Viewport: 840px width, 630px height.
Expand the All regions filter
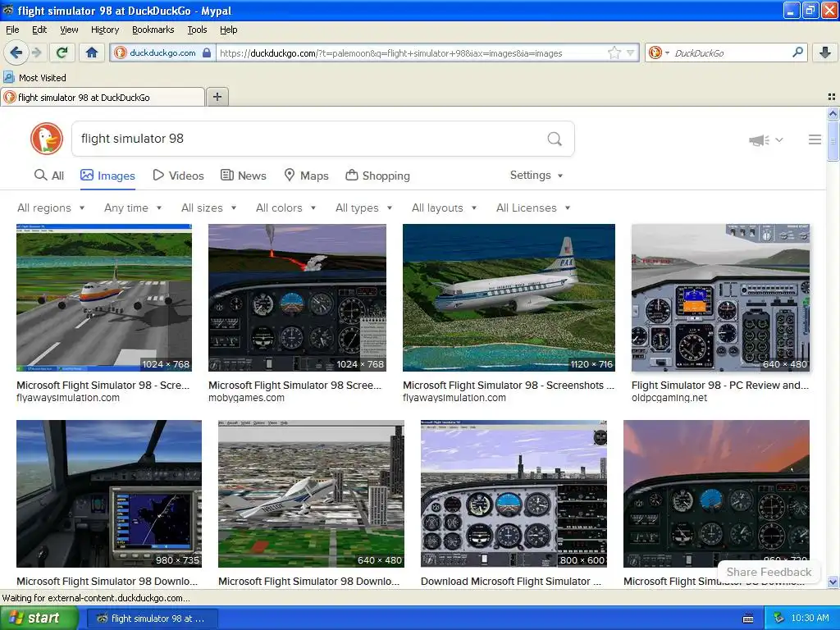[51, 208]
